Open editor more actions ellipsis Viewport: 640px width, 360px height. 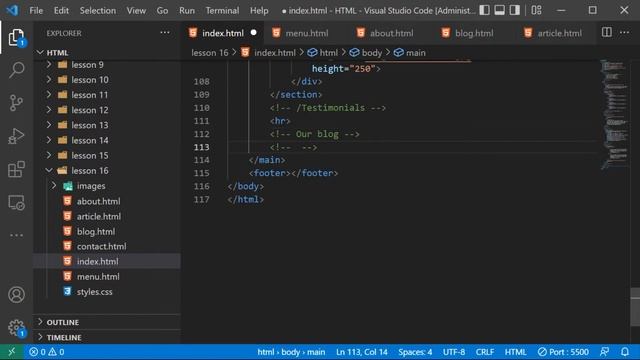[x=624, y=32]
